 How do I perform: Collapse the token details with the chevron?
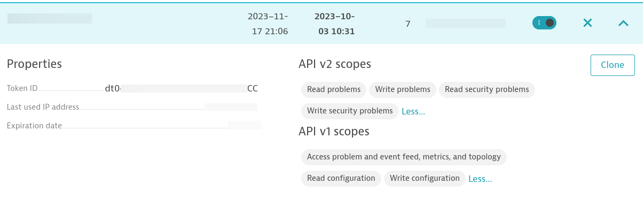(623, 23)
